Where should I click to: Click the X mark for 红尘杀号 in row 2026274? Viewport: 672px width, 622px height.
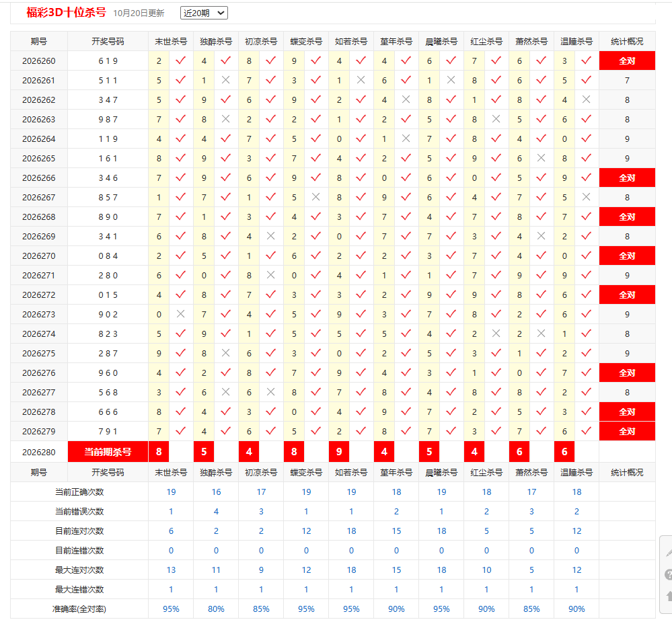[496, 334]
